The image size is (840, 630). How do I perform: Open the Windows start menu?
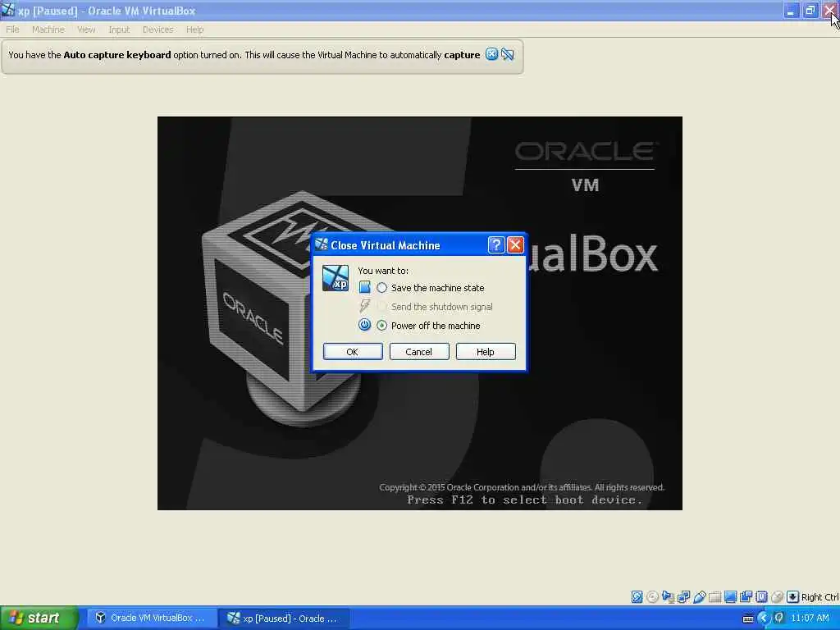pos(39,618)
